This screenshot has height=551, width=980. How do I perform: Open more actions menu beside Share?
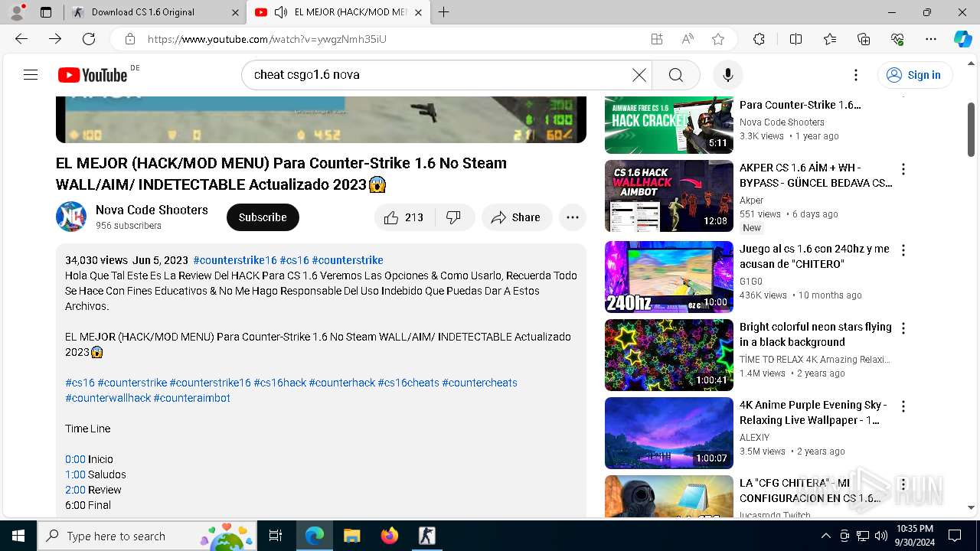point(572,217)
